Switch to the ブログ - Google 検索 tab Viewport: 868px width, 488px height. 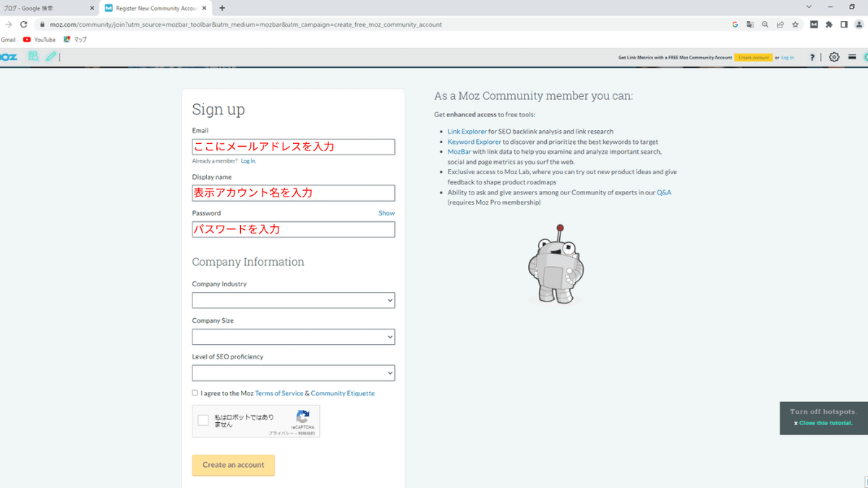(48, 8)
